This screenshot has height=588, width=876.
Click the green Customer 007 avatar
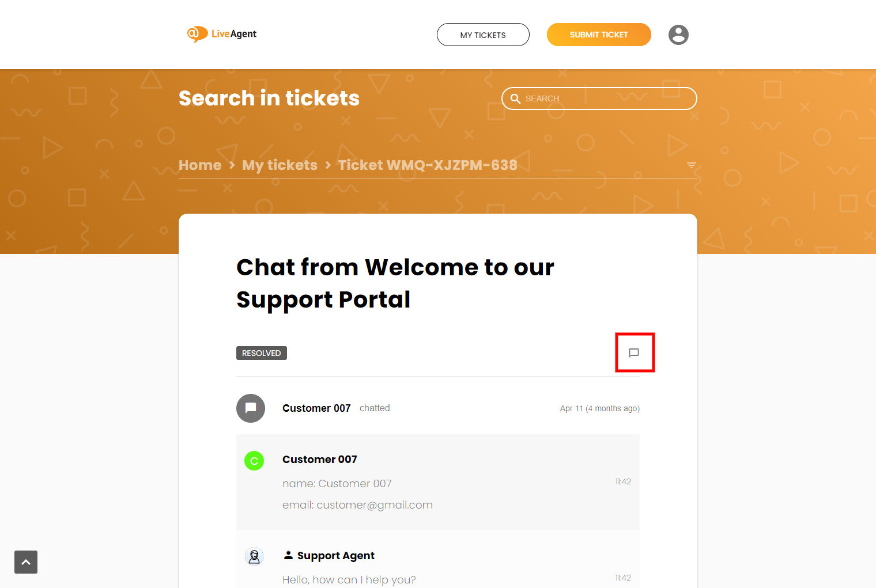click(x=254, y=461)
